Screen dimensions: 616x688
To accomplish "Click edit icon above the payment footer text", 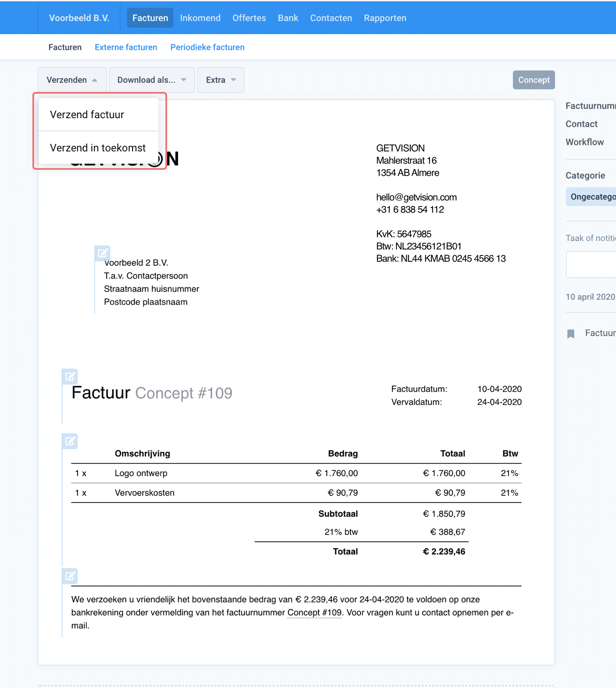I will click(70, 576).
